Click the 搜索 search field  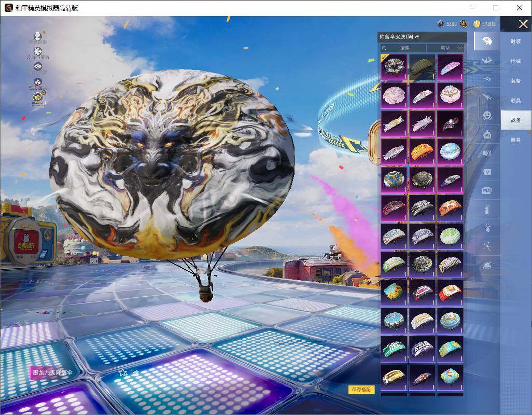(x=403, y=48)
